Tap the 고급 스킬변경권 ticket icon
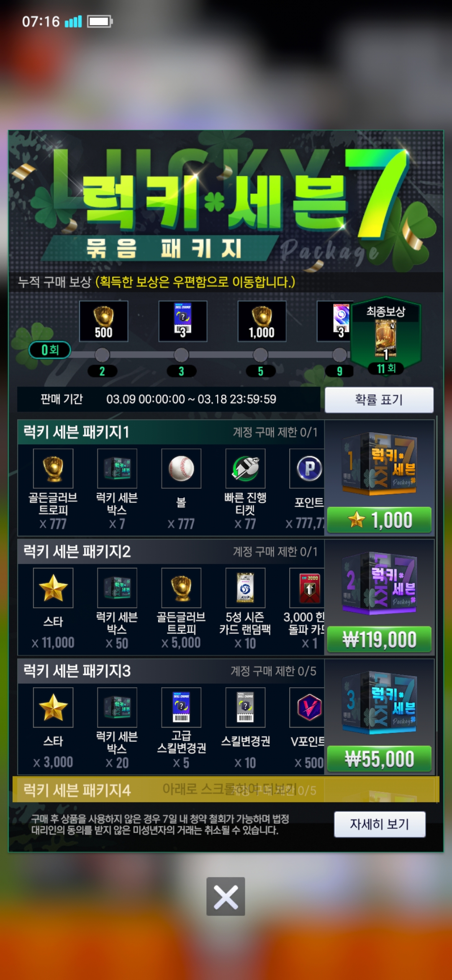 coord(181,707)
